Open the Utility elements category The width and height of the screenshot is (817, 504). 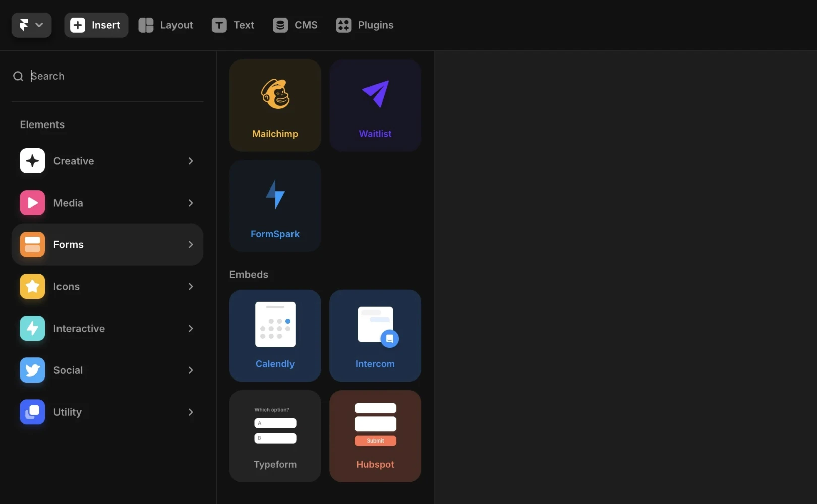click(x=107, y=412)
